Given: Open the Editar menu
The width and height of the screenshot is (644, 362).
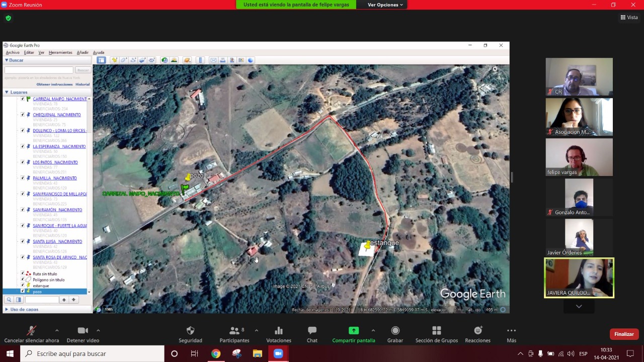Looking at the screenshot, I should 29,52.
